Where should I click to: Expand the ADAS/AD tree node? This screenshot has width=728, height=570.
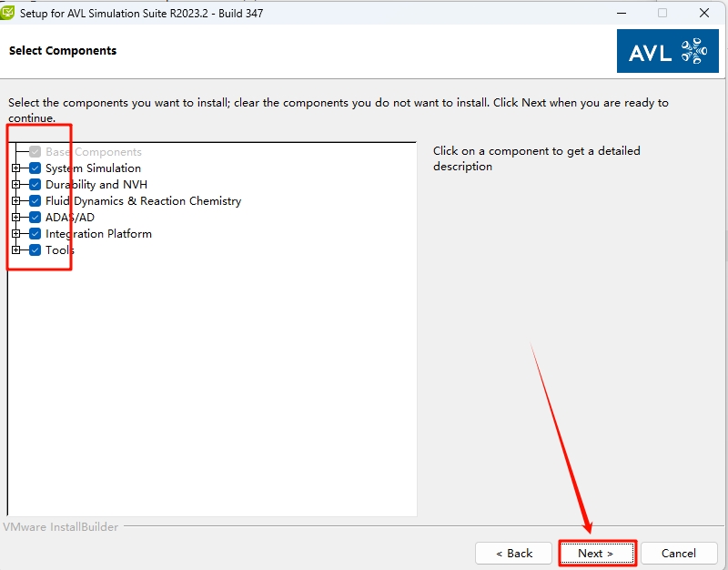pyautogui.click(x=16, y=218)
